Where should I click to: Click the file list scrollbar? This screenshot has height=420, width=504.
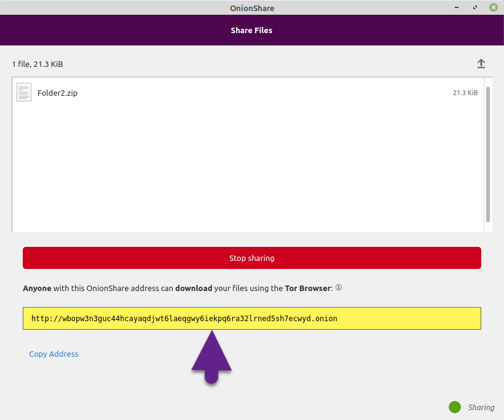coord(487,155)
